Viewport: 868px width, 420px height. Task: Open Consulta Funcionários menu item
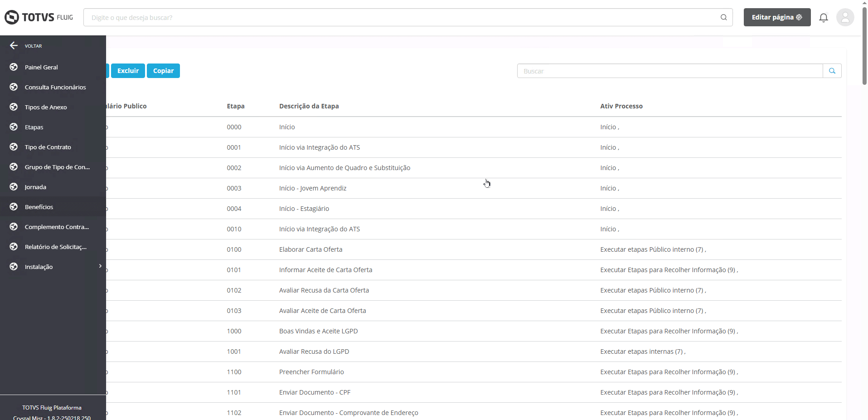(53, 87)
